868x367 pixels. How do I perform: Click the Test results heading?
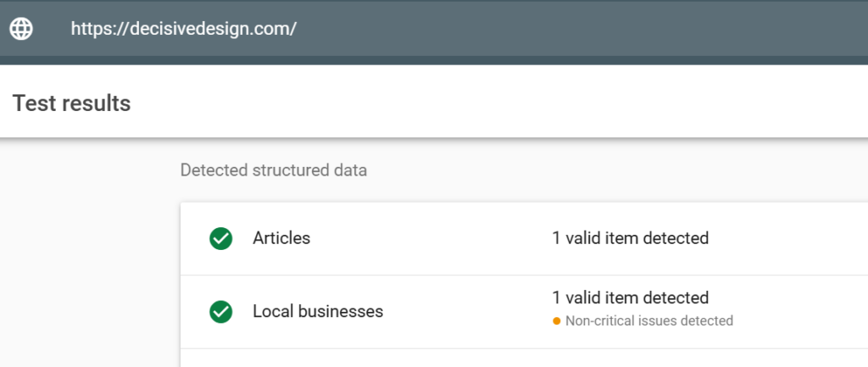[x=71, y=103]
